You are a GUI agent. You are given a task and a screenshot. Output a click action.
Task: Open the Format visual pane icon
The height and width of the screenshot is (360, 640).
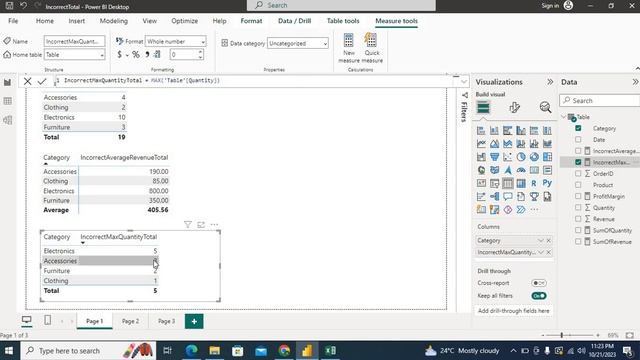point(514,107)
